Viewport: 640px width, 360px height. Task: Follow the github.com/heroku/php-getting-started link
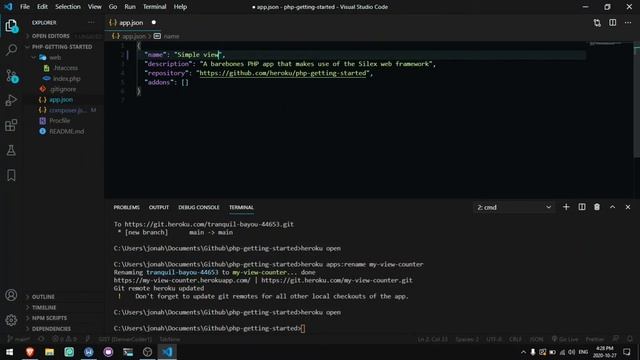click(x=283, y=73)
